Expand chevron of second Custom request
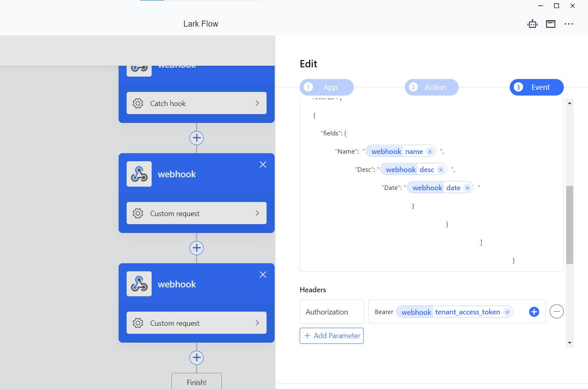This screenshot has height=389, width=588. click(257, 323)
